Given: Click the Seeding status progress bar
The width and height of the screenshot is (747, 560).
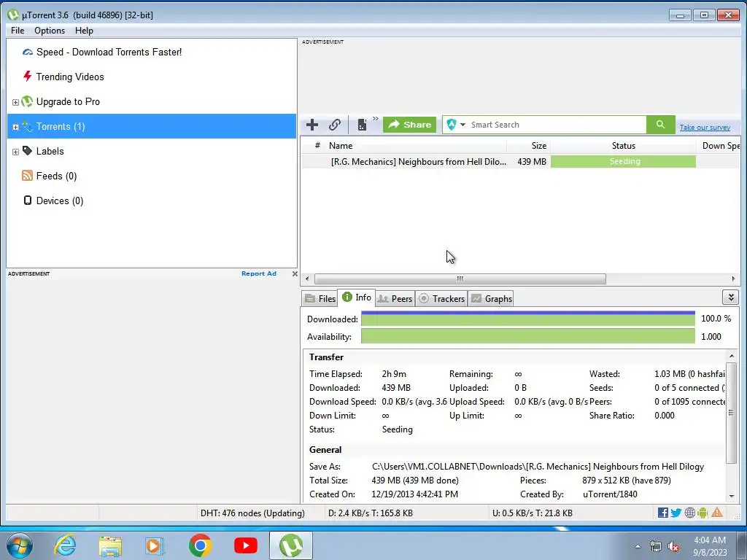Looking at the screenshot, I should click(x=623, y=161).
